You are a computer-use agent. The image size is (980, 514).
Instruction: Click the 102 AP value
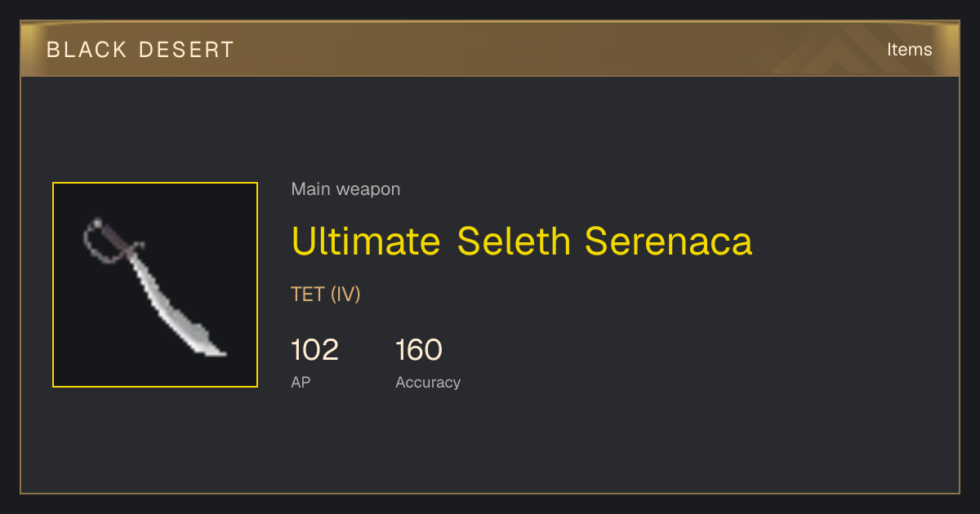click(x=314, y=350)
